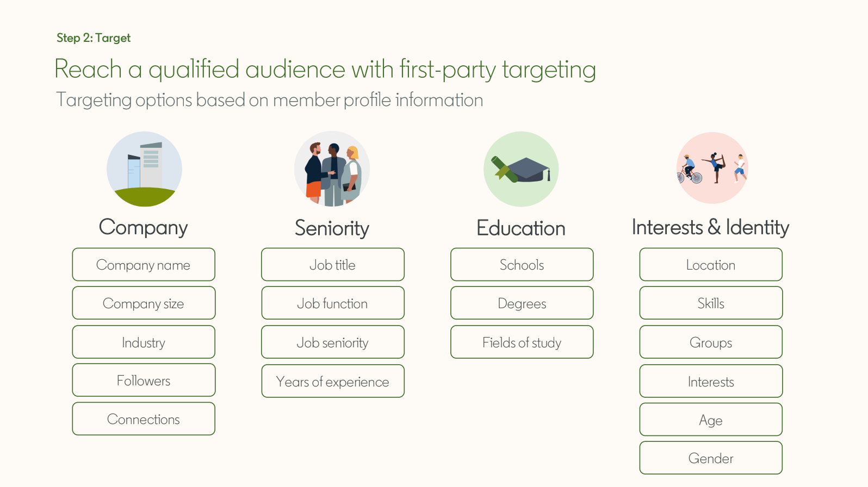
Task: Click the Interests & Identity activities icon
Action: point(712,168)
